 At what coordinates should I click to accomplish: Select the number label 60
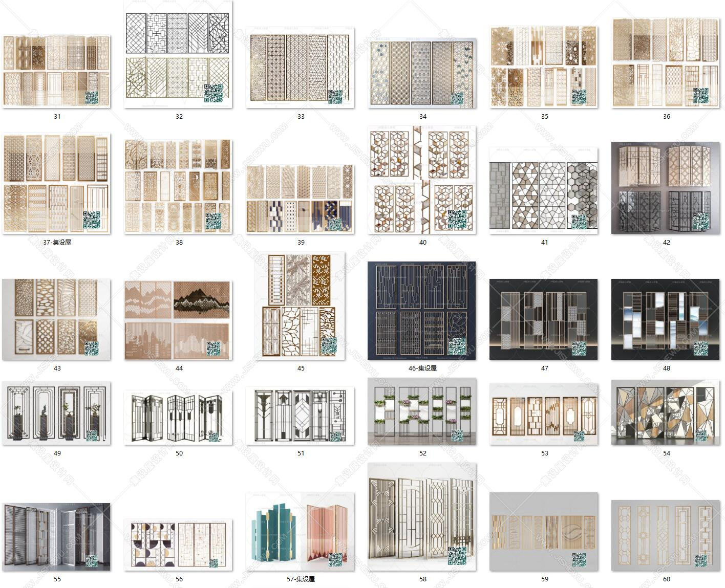click(666, 579)
